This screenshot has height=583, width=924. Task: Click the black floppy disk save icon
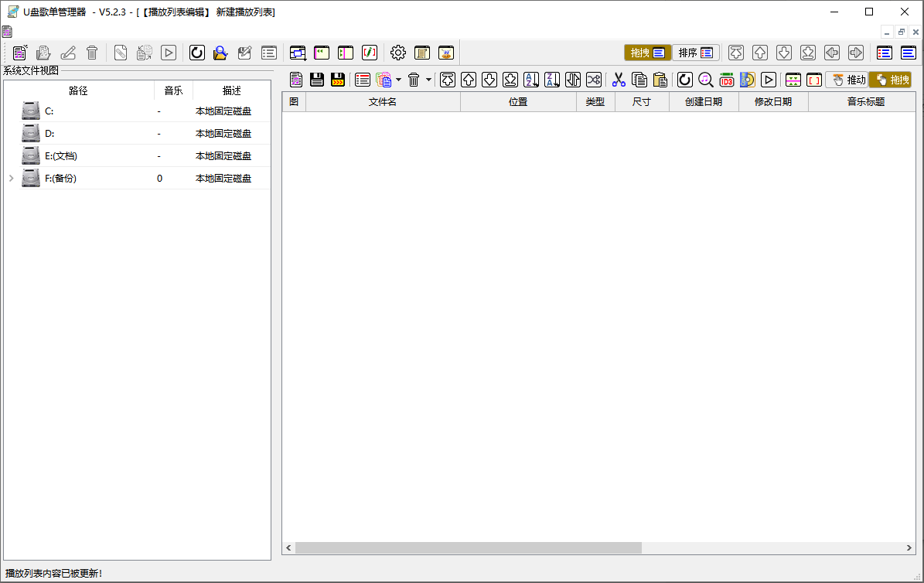pyautogui.click(x=317, y=80)
